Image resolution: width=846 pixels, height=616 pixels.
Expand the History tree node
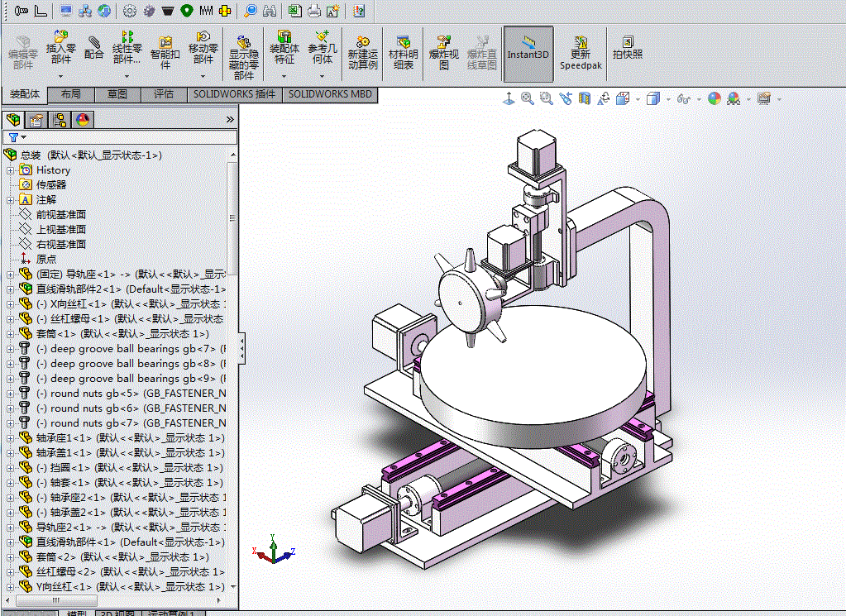click(10, 170)
